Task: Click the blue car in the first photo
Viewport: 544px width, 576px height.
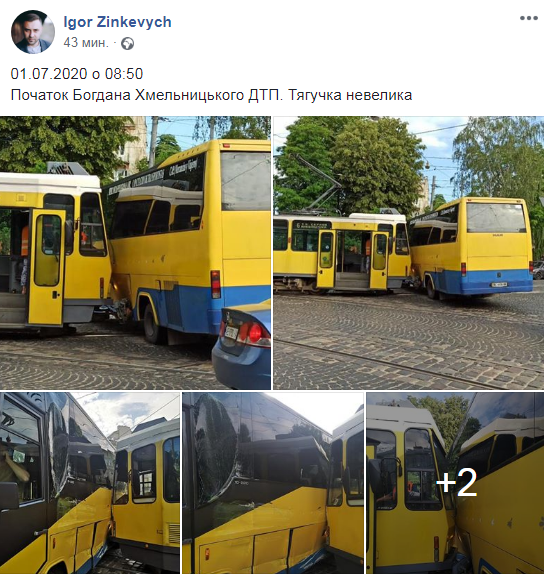Action: [242, 345]
